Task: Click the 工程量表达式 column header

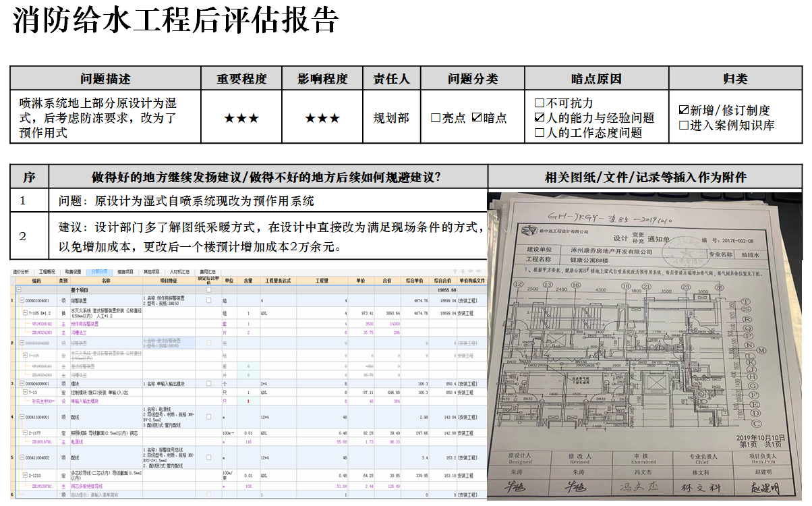Action: (x=278, y=281)
